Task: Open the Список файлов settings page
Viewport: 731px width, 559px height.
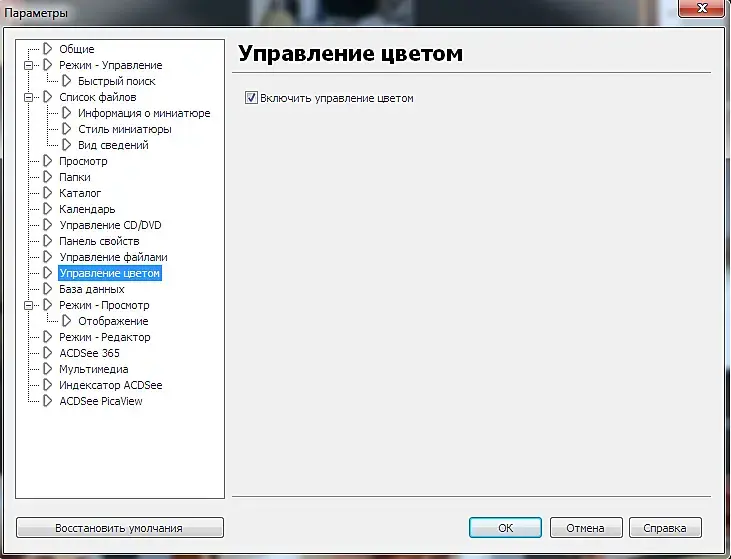Action: (97, 97)
